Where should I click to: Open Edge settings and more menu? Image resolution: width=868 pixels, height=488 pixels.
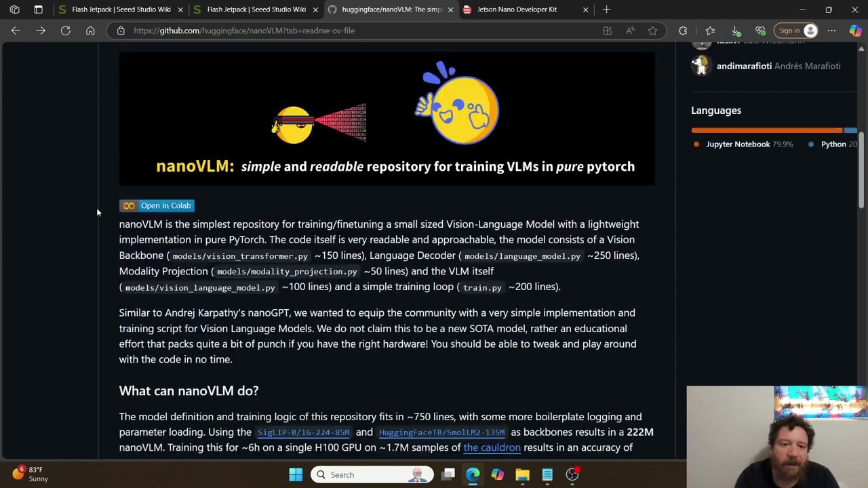click(x=831, y=30)
